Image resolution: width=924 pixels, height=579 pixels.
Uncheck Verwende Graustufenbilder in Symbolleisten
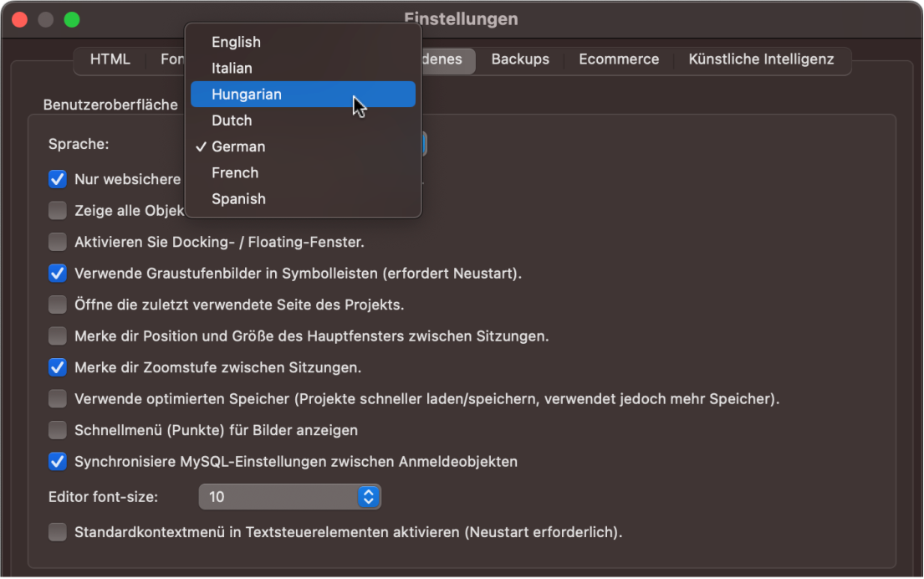(x=58, y=274)
